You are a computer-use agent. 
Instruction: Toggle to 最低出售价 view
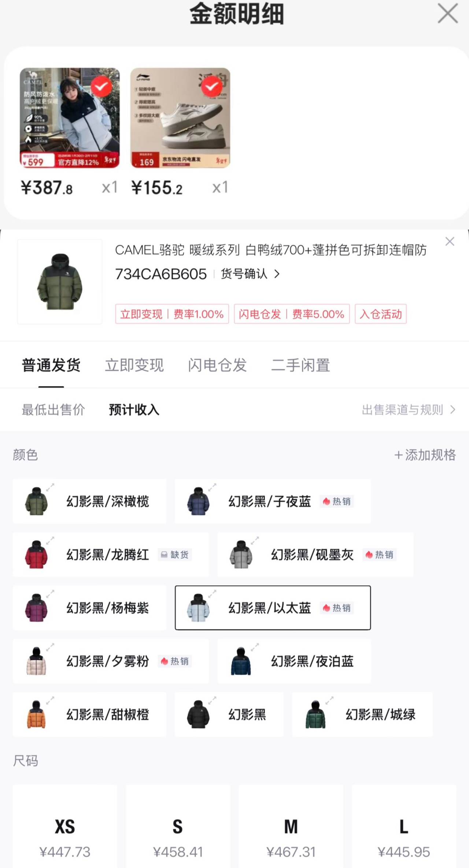(53, 409)
